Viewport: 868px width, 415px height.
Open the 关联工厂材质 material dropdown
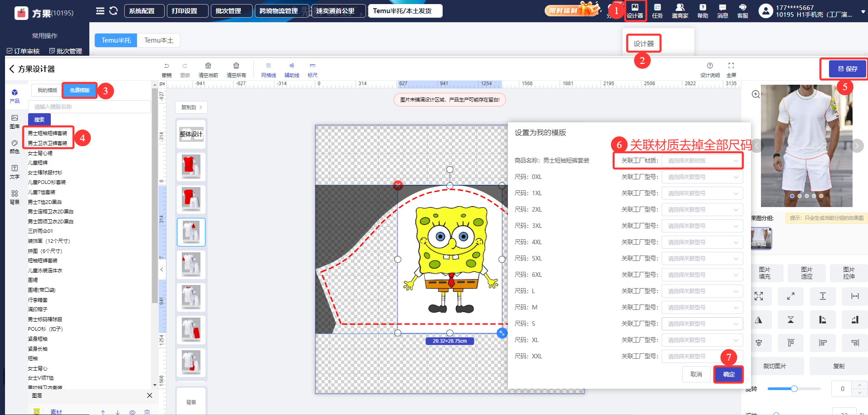coord(702,161)
